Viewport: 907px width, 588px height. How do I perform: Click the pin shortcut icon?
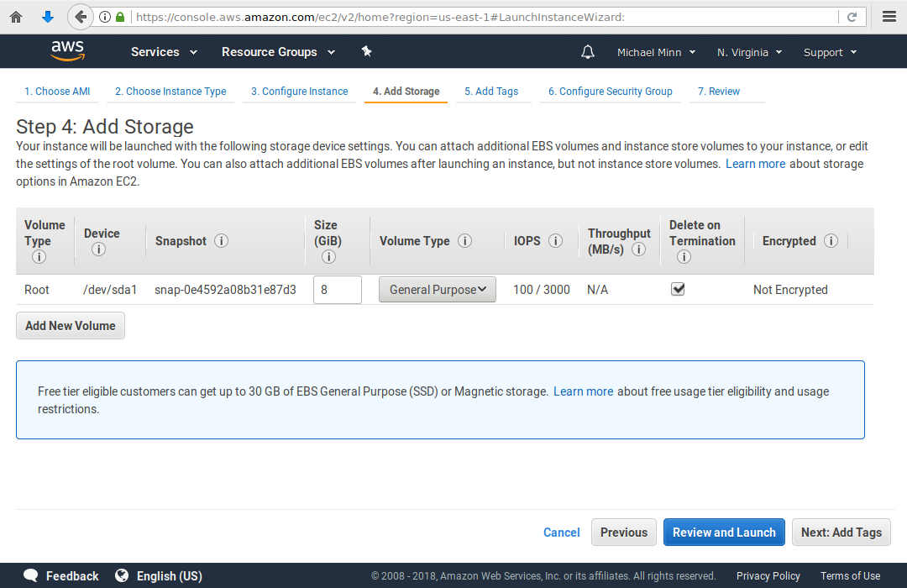366,51
